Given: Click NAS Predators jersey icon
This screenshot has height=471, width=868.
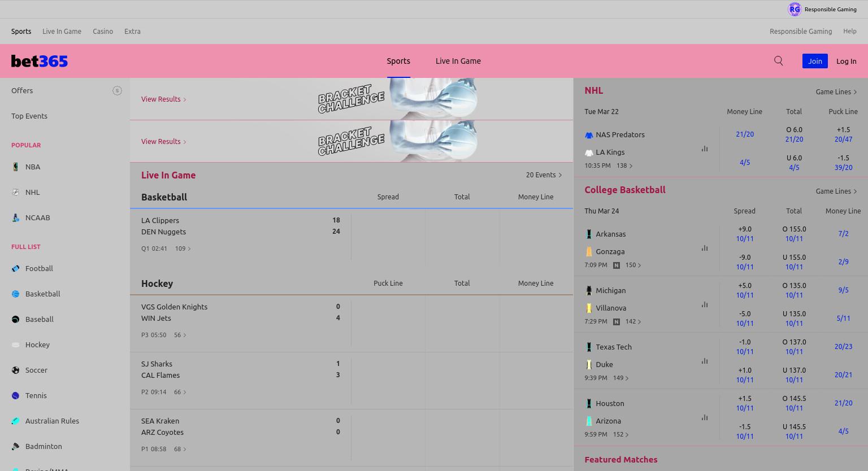Looking at the screenshot, I should pos(589,135).
